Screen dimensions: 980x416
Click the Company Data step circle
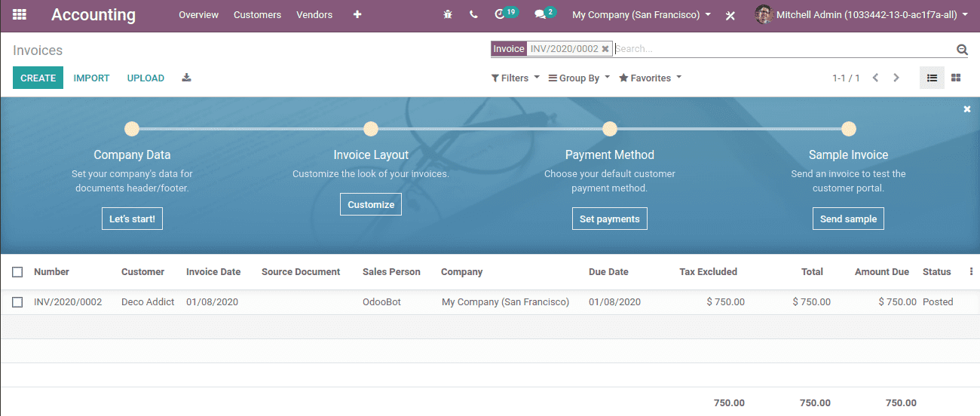click(132, 129)
